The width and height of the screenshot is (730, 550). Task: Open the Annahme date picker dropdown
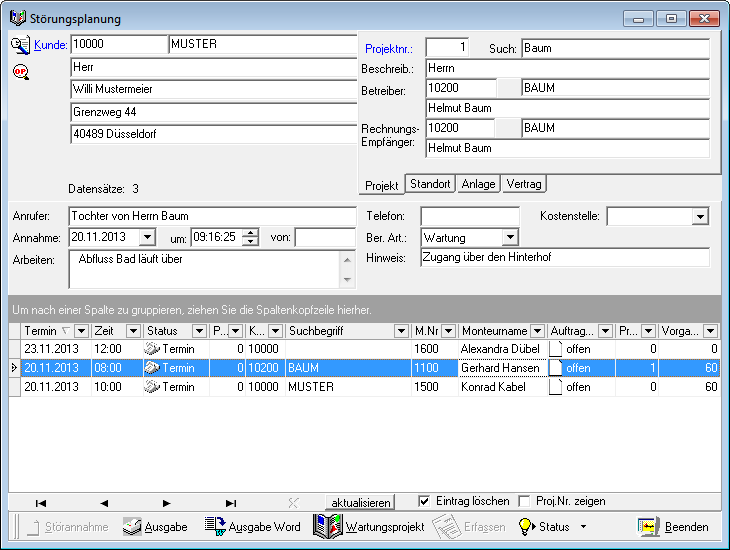pyautogui.click(x=147, y=237)
